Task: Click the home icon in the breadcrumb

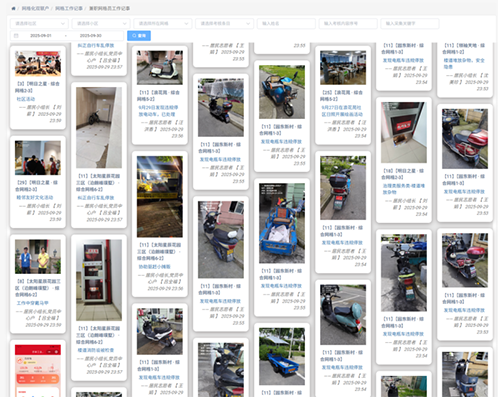Action: click(13, 8)
